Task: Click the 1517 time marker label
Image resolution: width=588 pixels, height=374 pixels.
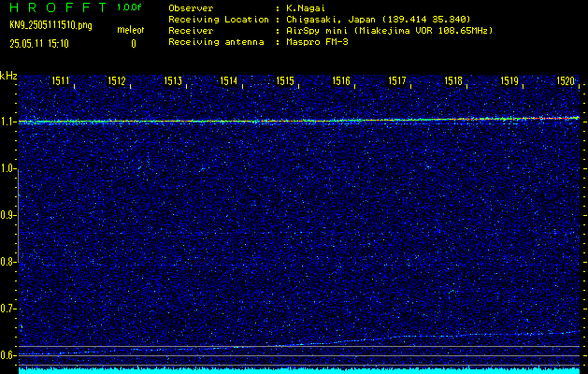Action: coord(397,80)
